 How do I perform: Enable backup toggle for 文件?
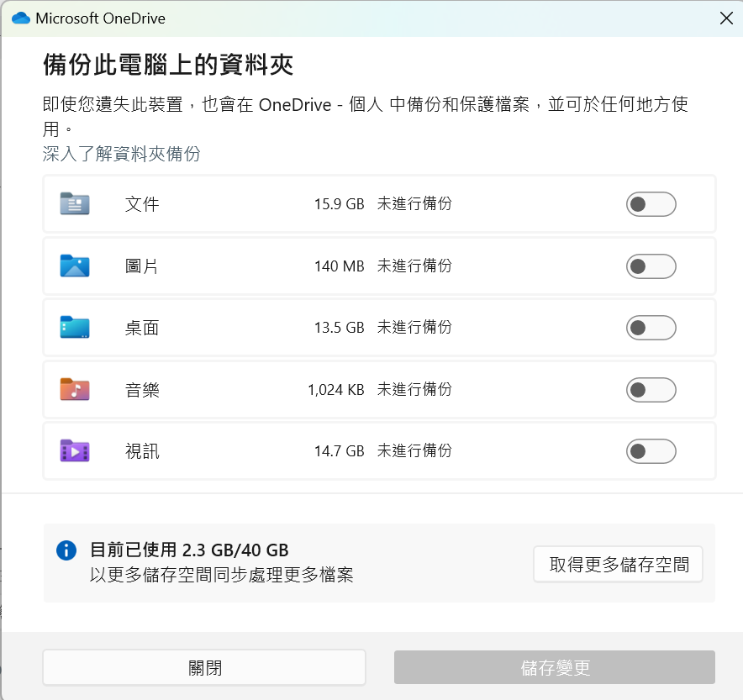(651, 204)
